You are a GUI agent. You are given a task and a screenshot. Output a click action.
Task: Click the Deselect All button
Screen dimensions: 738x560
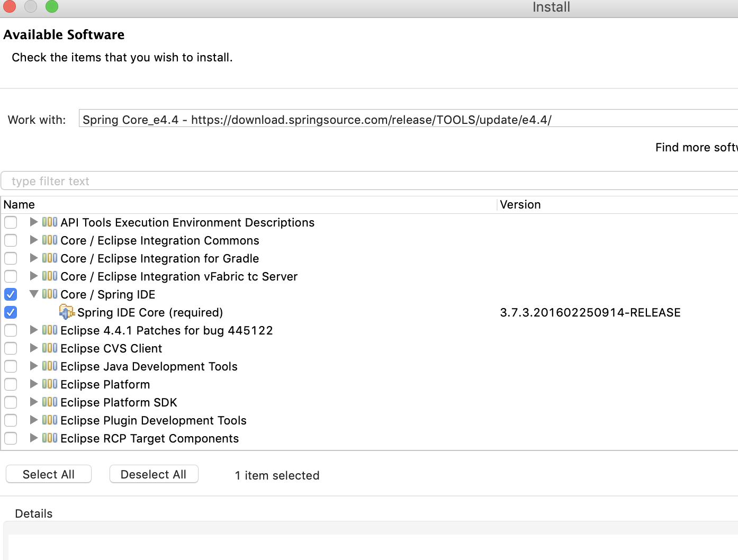(x=154, y=474)
